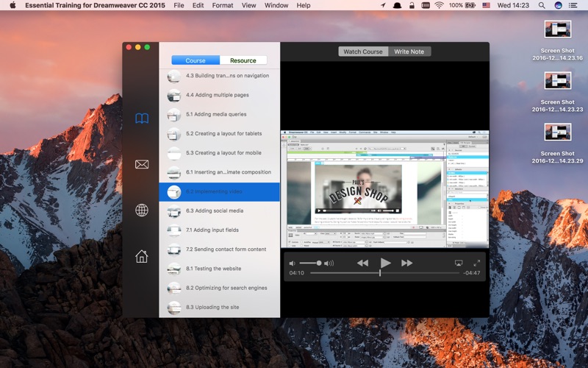Select Screen Shot 2016-12...14.23.23 desktop file
The width and height of the screenshot is (588, 368).
pos(558,91)
